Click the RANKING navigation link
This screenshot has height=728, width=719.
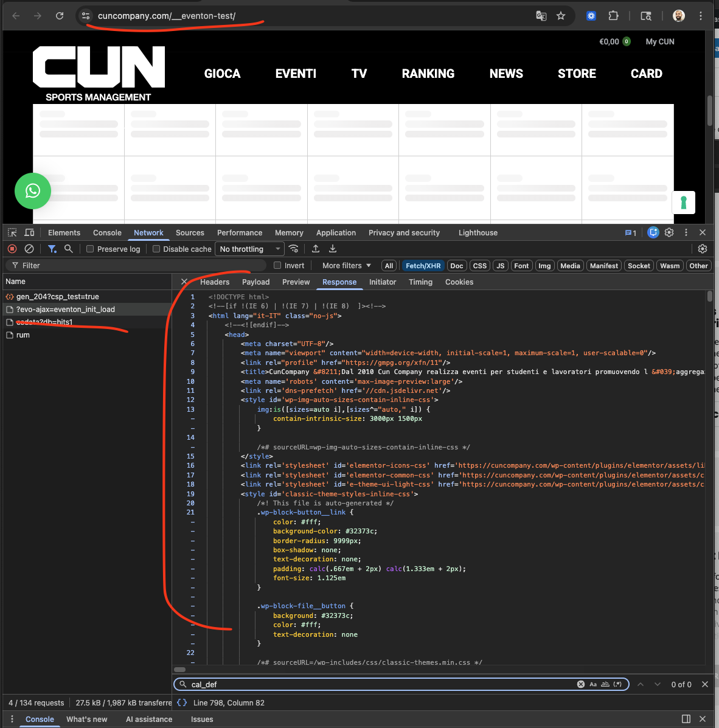(x=428, y=74)
